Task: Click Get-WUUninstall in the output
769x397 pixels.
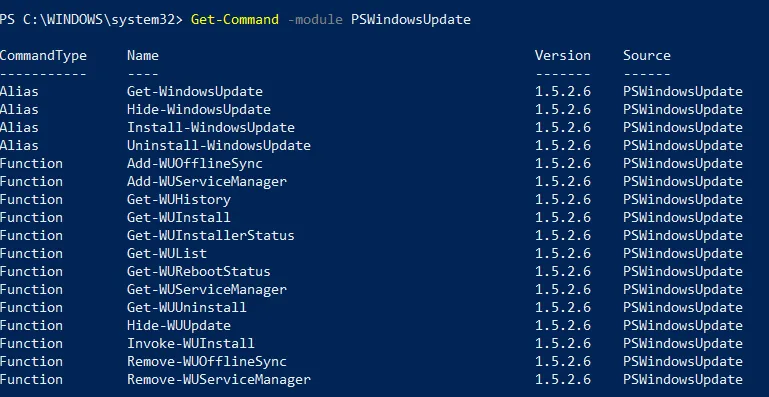Action: pyautogui.click(x=187, y=308)
